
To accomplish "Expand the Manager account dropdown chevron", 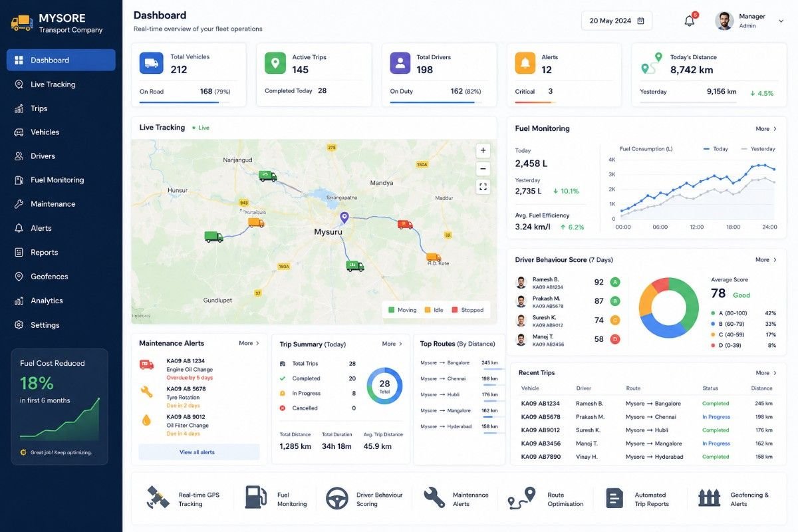I will click(x=781, y=21).
